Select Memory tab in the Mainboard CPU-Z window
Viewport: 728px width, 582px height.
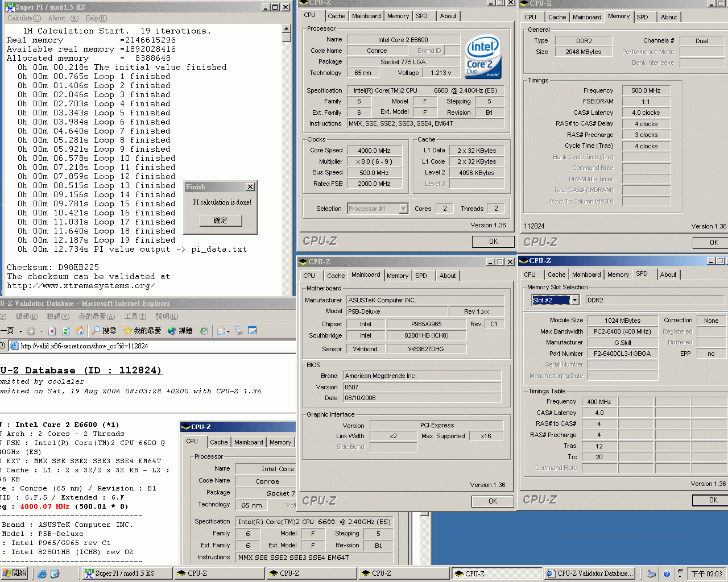click(x=398, y=276)
